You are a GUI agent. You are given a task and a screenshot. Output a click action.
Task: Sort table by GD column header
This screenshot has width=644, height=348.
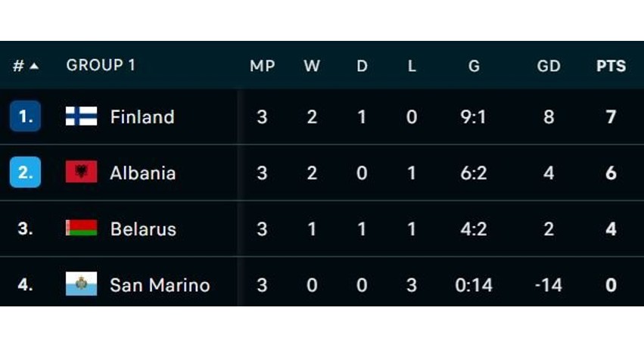549,66
